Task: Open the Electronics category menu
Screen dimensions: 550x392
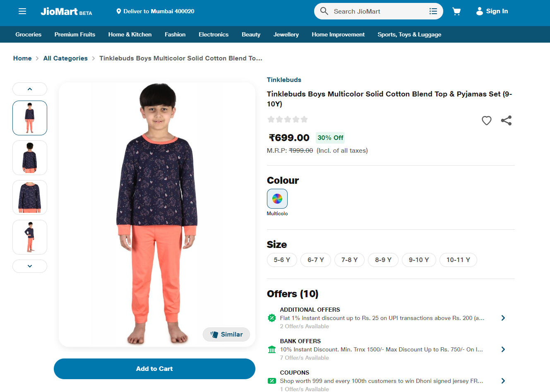Action: pos(214,34)
